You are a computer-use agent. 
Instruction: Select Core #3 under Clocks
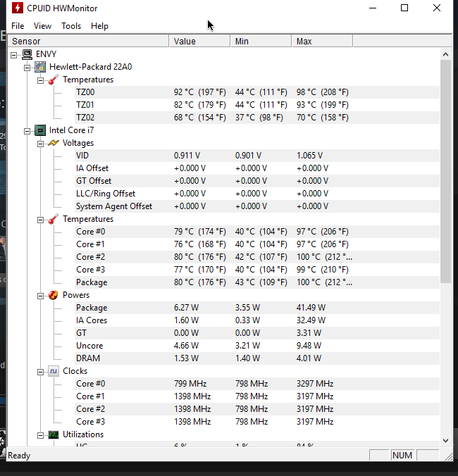(x=257, y=422)
